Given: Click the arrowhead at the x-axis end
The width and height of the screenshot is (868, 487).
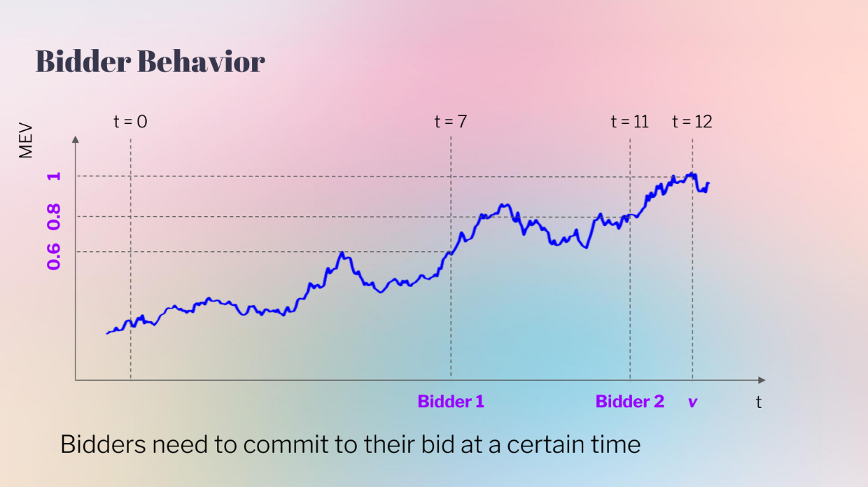Looking at the screenshot, I should [762, 380].
